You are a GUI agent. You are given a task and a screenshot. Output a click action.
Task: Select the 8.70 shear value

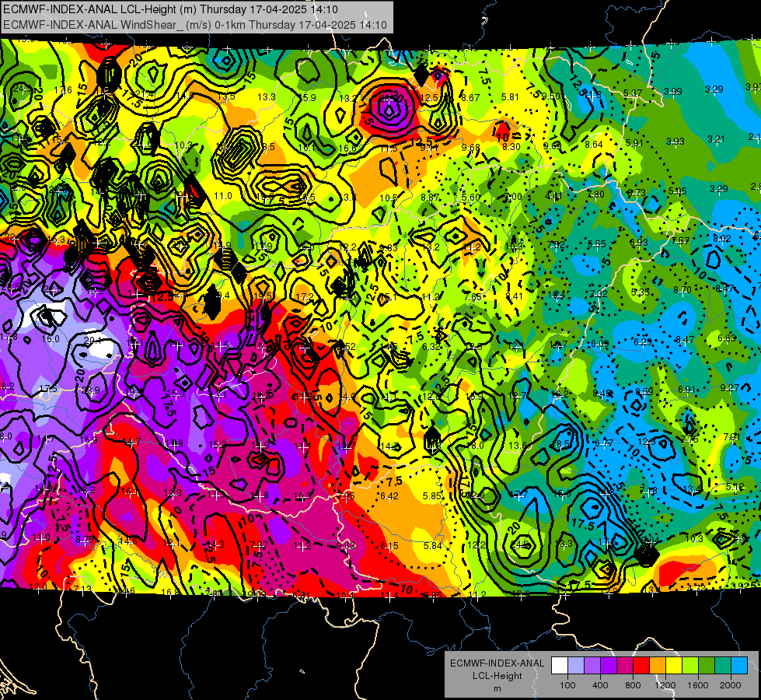pyautogui.click(x=682, y=290)
